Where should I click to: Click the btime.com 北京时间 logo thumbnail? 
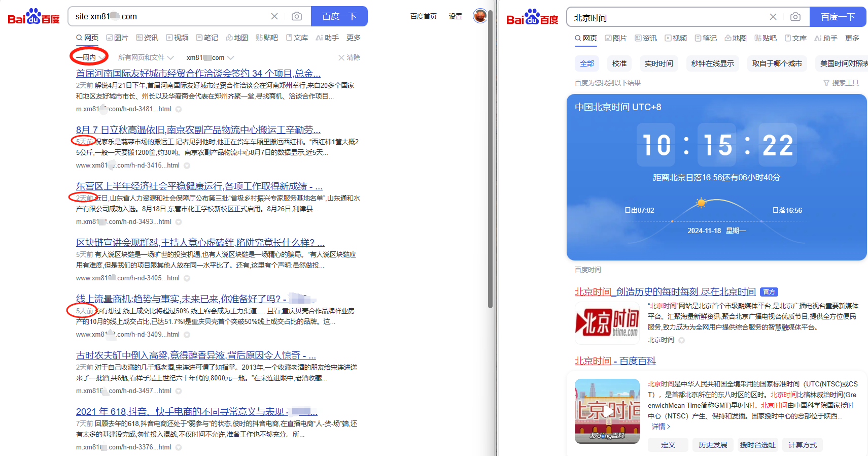607,323
